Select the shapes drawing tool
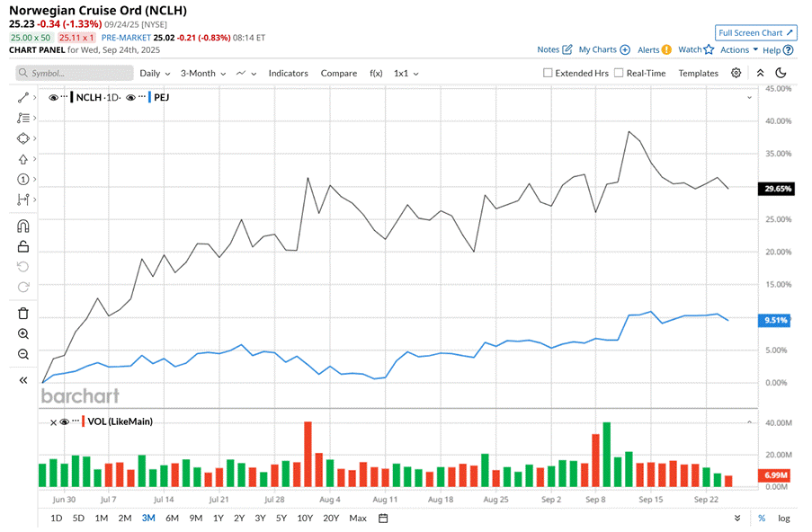The height and width of the screenshot is (532, 812). click(x=22, y=138)
